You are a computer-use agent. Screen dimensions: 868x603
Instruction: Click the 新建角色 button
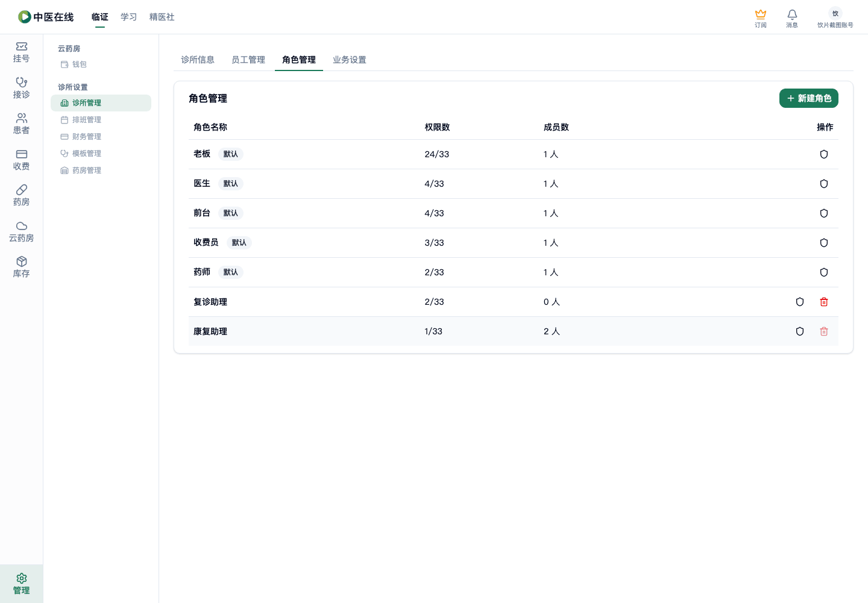[x=809, y=98]
